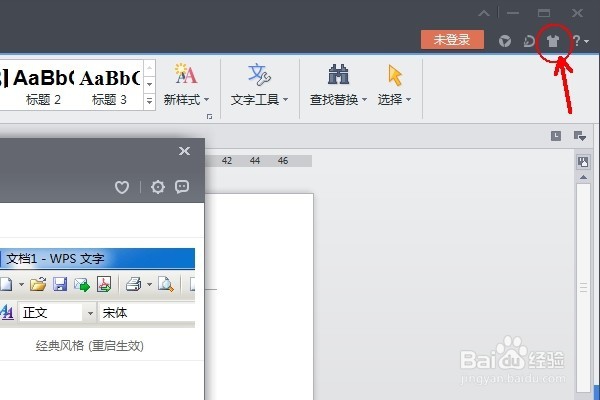Image resolution: width=600 pixels, height=400 pixels.
Task: Click the 查找替换 binoculars icon
Action: click(338, 74)
